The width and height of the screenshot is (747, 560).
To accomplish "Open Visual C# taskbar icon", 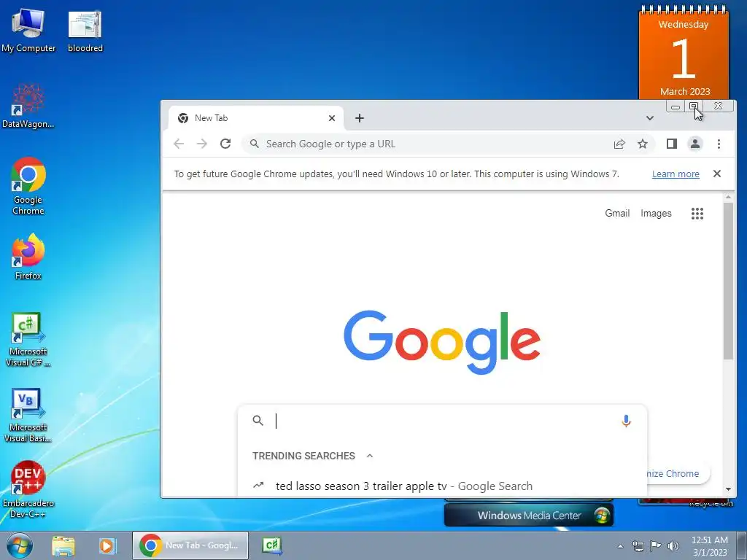I will tap(272, 545).
